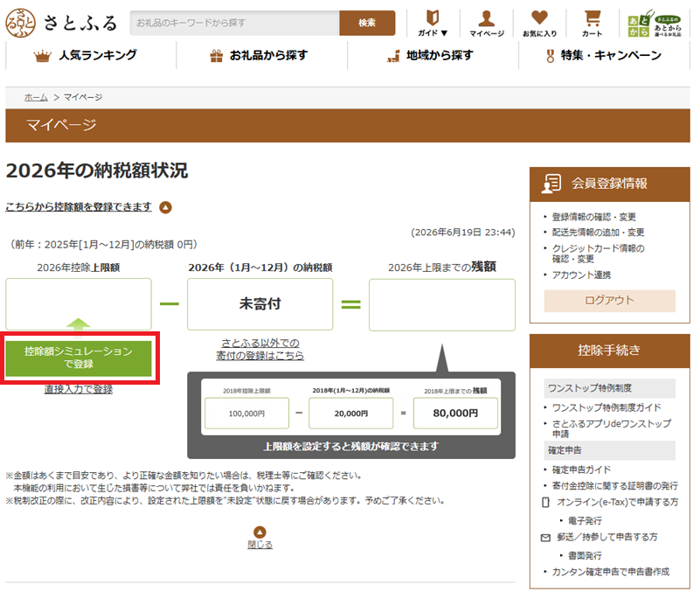Open 寄付金控除に関する証明書の発行 link
Viewport: 700px width, 591px height.
point(614,485)
